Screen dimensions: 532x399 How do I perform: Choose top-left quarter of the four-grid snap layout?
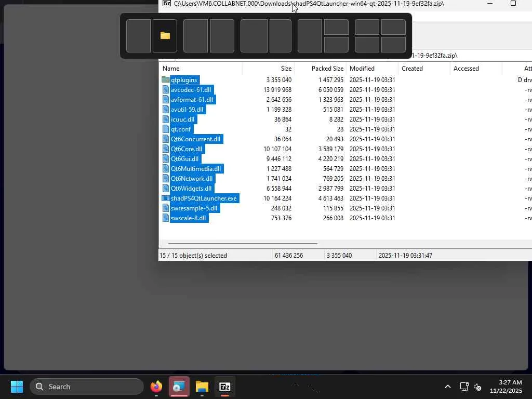(367, 27)
